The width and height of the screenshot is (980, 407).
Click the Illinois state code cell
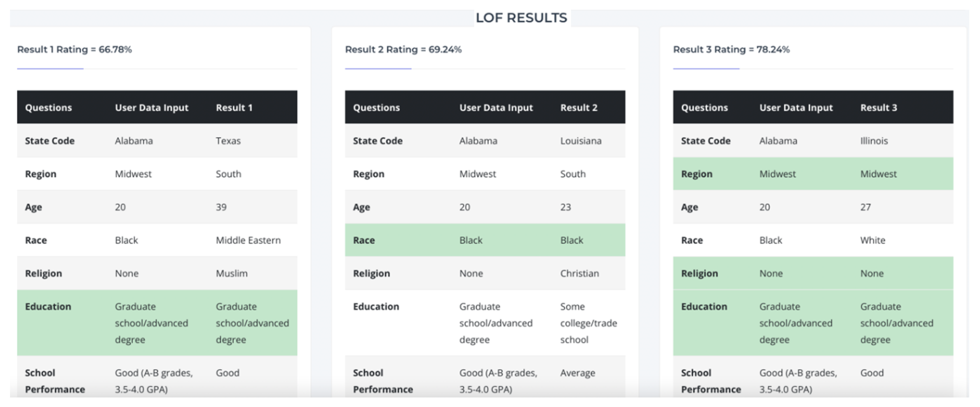(x=874, y=141)
